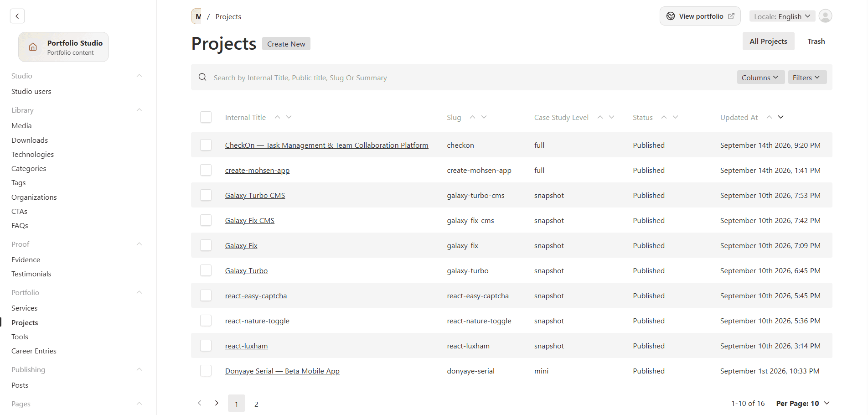Check the Galaxy Turbo CMS row checkbox
868x415 pixels.
[206, 195]
